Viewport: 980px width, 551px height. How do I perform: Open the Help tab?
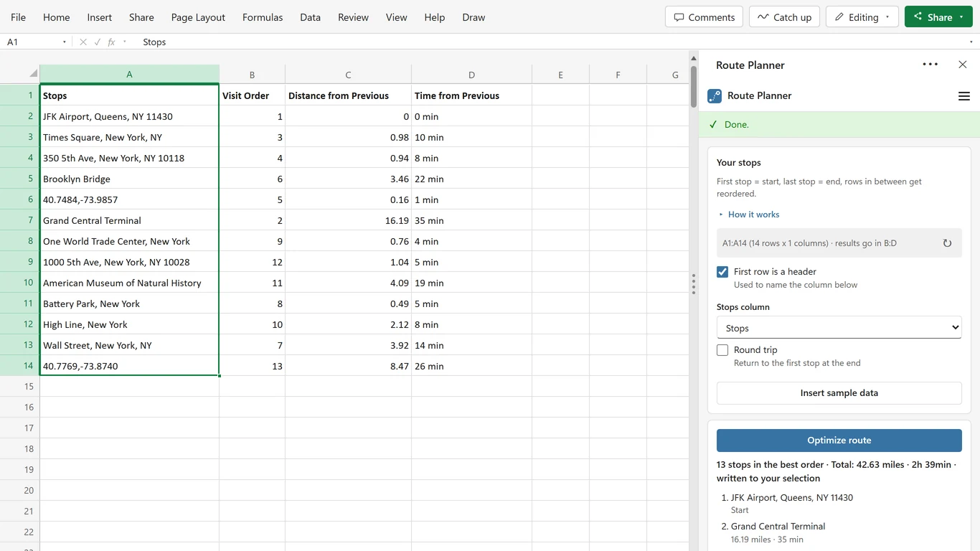click(x=435, y=17)
